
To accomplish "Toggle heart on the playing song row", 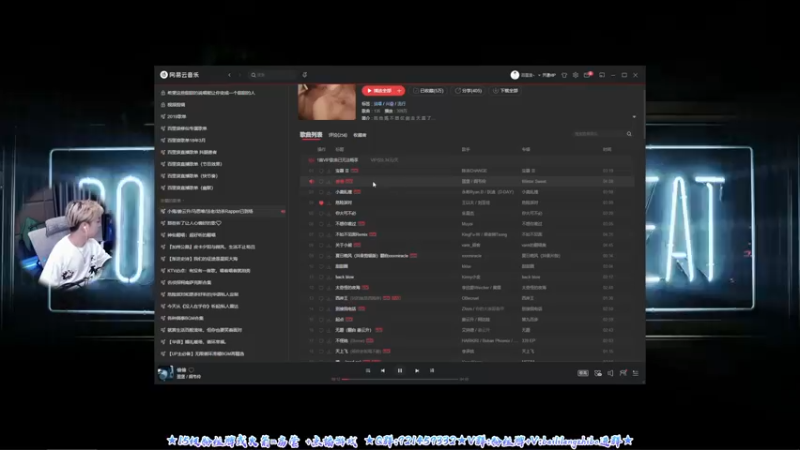I will click(321, 182).
